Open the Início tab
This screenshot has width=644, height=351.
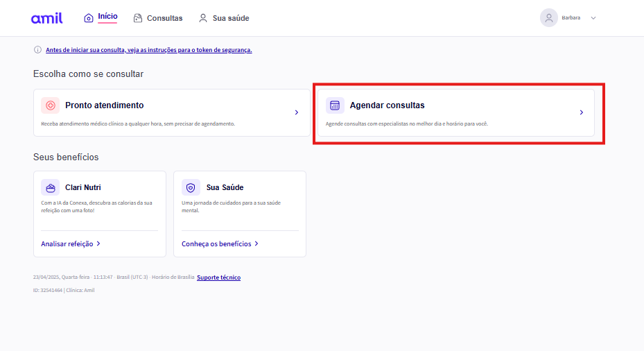point(107,17)
